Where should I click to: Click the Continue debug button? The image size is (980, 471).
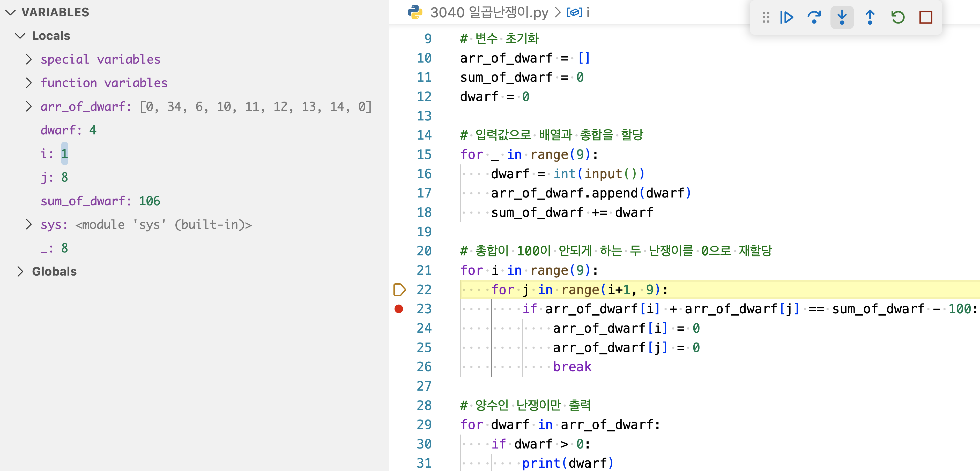(787, 17)
